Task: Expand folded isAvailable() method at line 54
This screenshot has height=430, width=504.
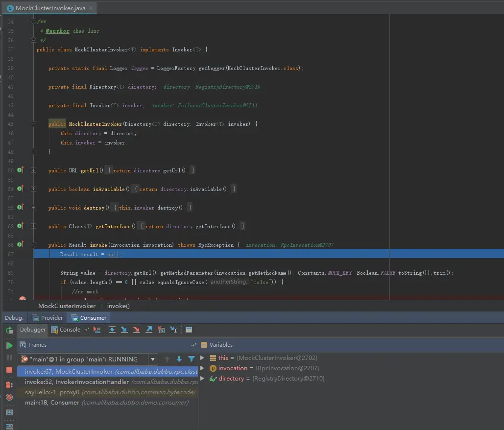Action: [33, 189]
